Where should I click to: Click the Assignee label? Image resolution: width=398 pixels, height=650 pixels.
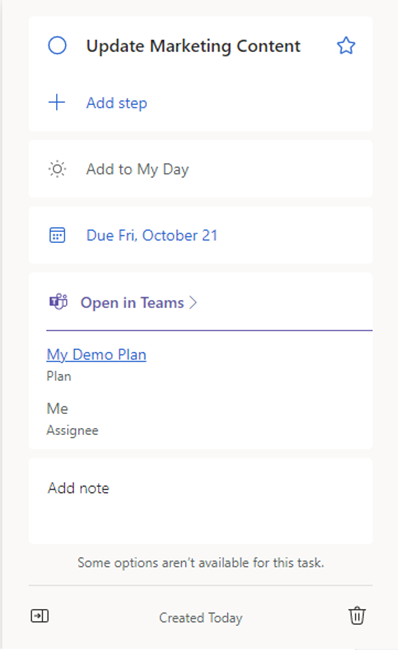click(x=73, y=430)
